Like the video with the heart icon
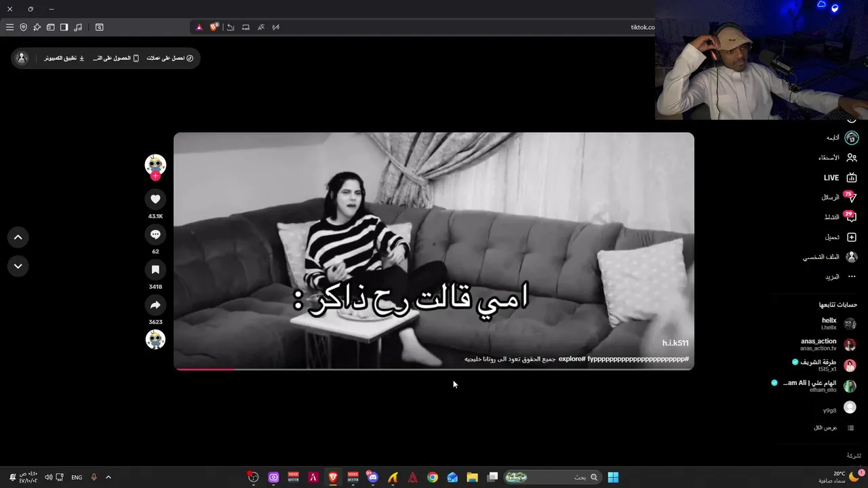Viewport: 868px width, 488px height. [155, 199]
